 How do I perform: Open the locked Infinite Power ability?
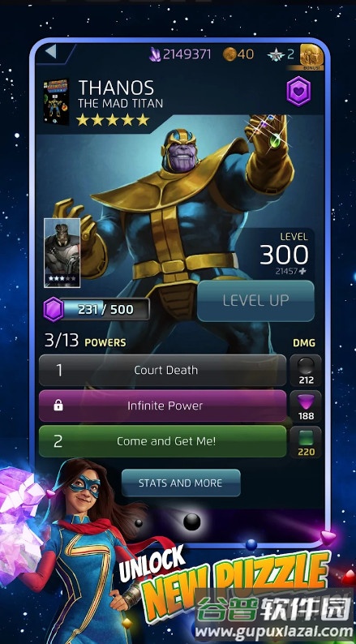click(x=163, y=406)
